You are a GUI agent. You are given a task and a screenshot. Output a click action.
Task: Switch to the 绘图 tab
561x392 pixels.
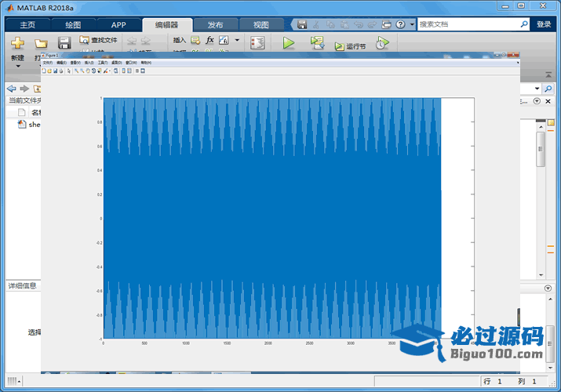73,25
